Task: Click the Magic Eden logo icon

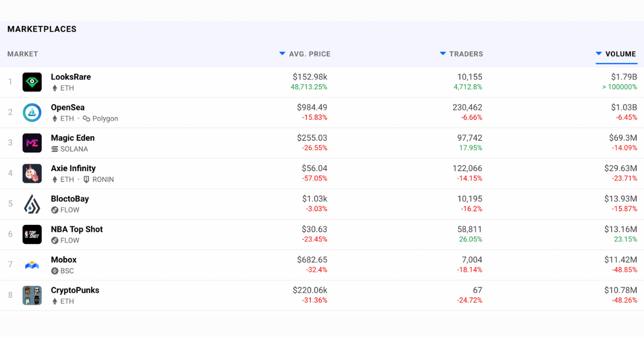Action: tap(32, 143)
